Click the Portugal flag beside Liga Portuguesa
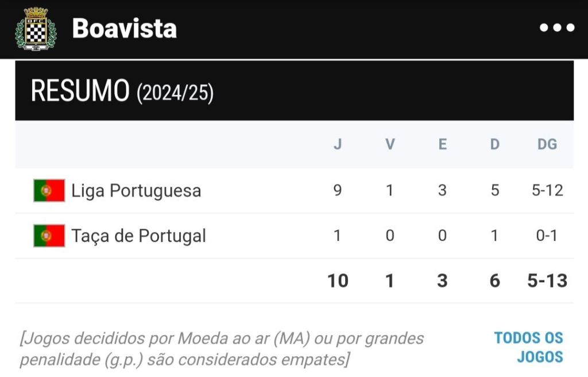This screenshot has width=588, height=377. coord(49,191)
